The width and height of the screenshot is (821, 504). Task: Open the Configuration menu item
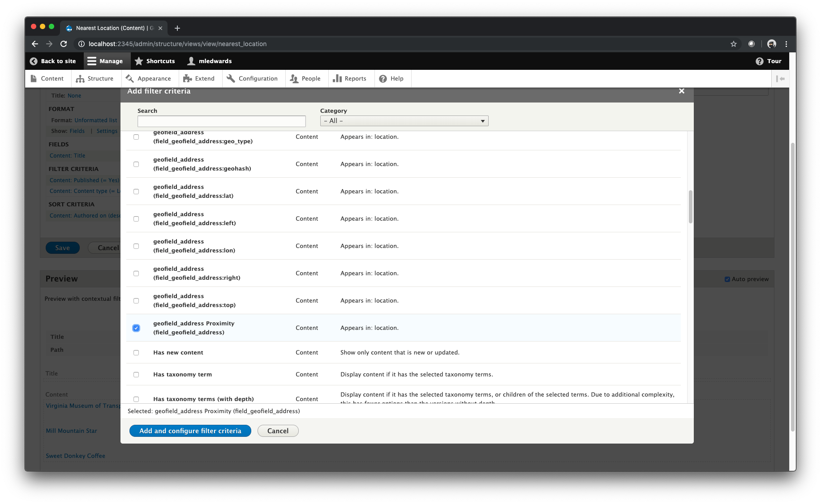click(x=252, y=79)
